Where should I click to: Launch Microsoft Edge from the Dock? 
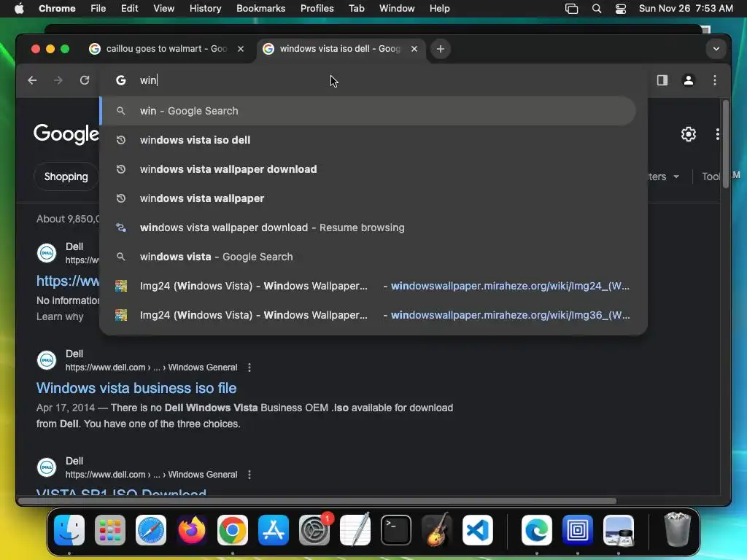pos(537,530)
